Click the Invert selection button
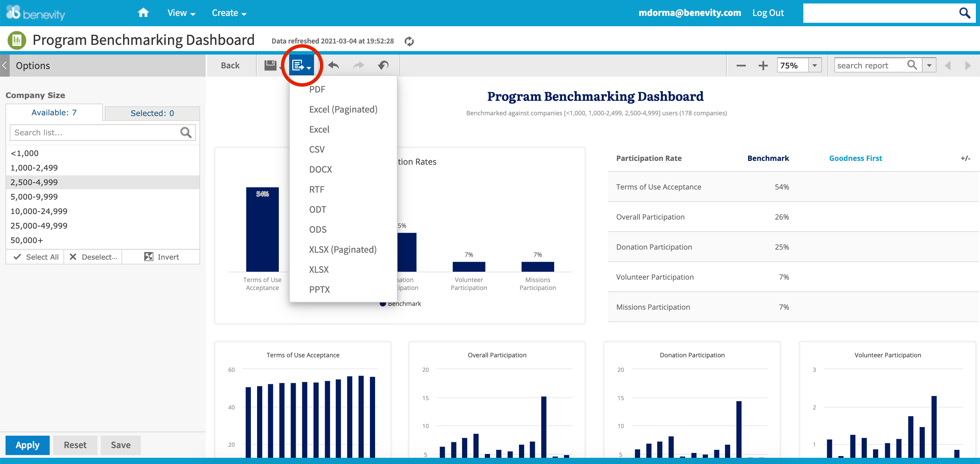 click(161, 257)
